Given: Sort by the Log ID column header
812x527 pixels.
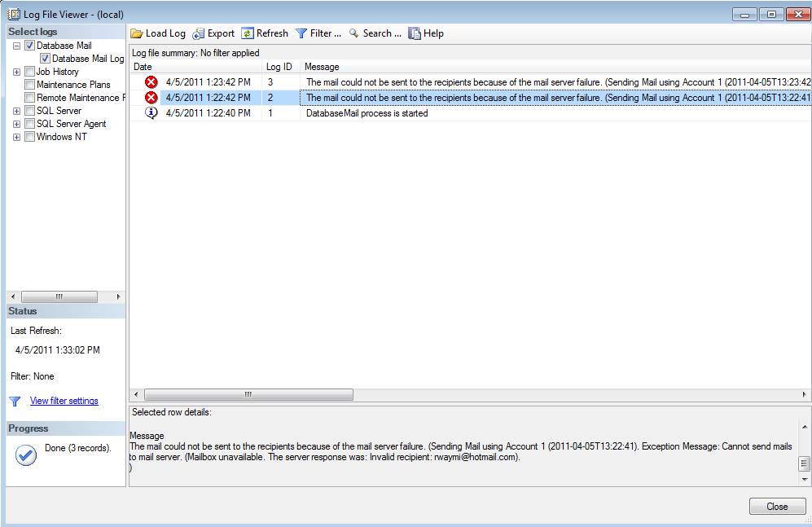Looking at the screenshot, I should (x=281, y=67).
